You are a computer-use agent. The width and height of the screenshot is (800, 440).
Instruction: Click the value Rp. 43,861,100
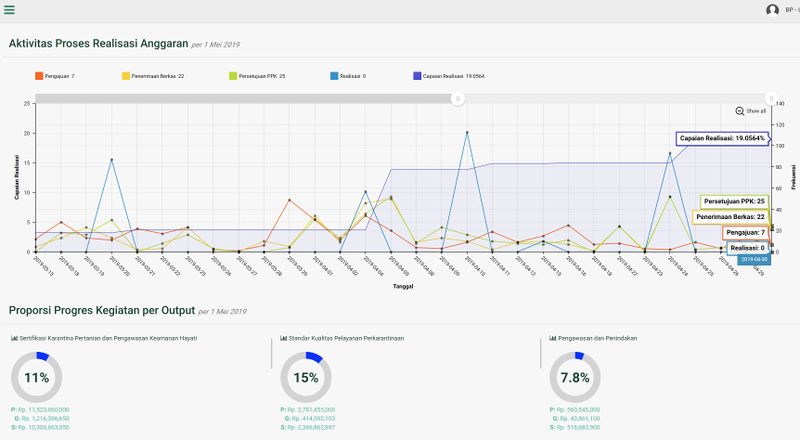(x=580, y=419)
